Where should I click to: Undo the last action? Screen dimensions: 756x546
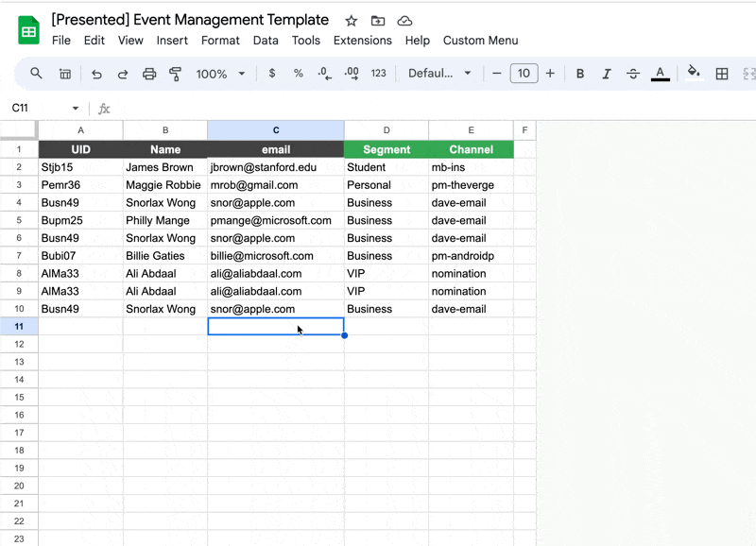96,74
